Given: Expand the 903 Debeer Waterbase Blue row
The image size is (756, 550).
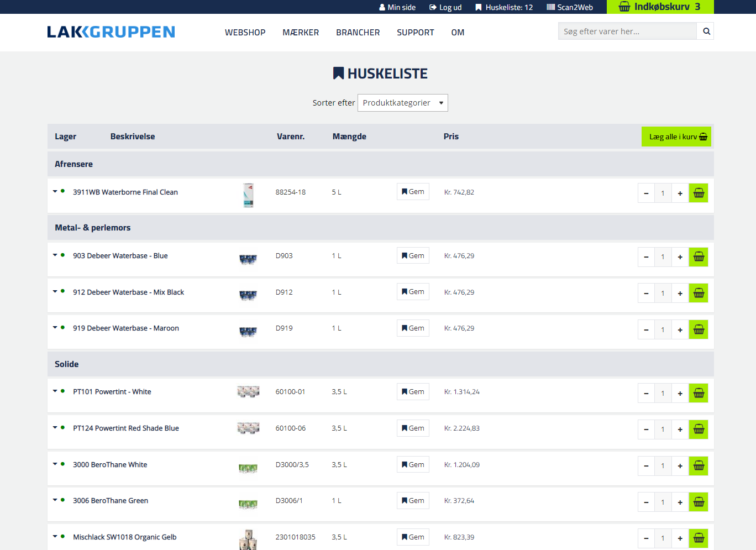Looking at the screenshot, I should point(55,255).
